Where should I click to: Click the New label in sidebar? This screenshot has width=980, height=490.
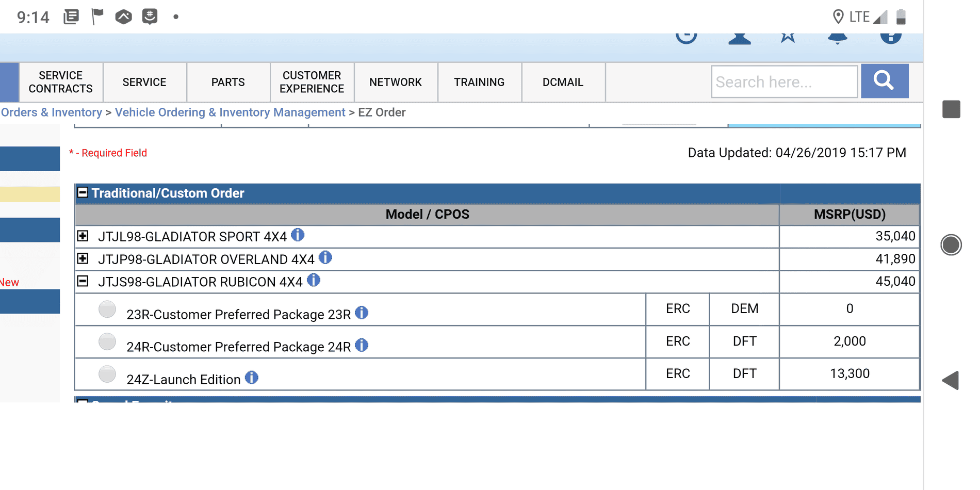9,283
